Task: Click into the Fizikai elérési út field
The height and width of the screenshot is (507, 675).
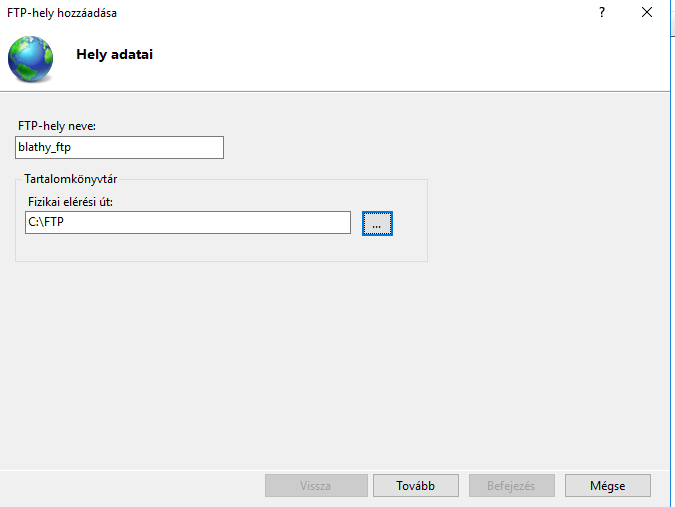Action: (x=187, y=222)
